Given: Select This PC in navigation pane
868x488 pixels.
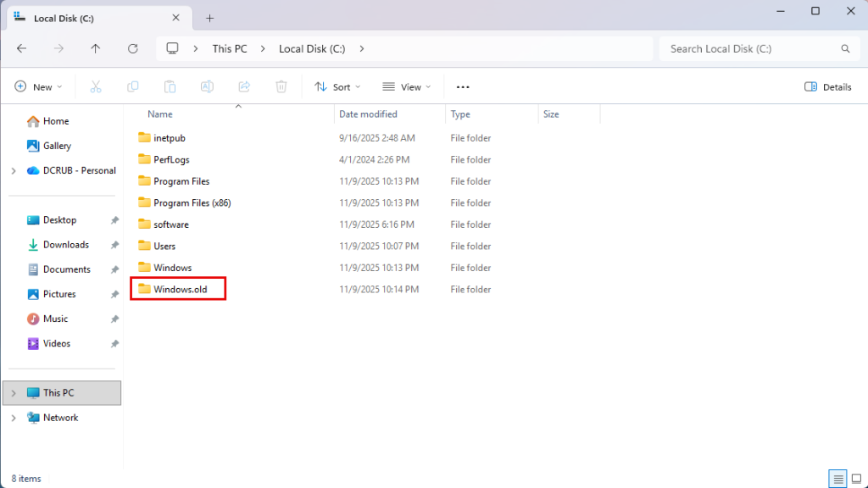Looking at the screenshot, I should pos(62,393).
